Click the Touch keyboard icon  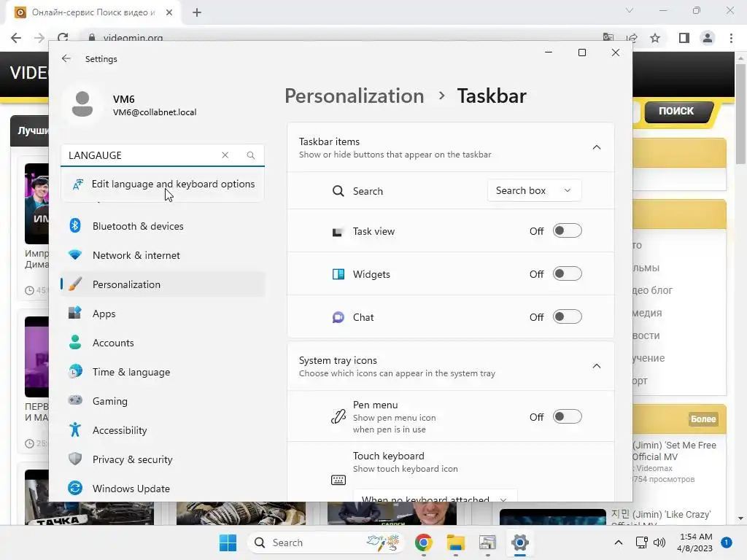pos(338,480)
